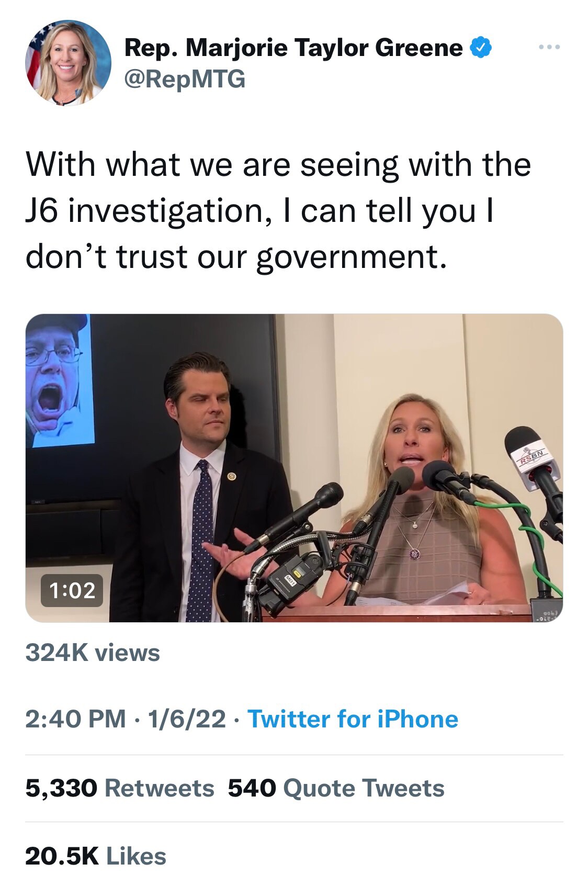Click the shouting man photo in the video

tap(58, 379)
